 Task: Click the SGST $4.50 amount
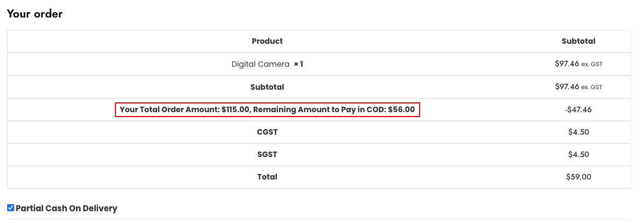[x=579, y=155]
